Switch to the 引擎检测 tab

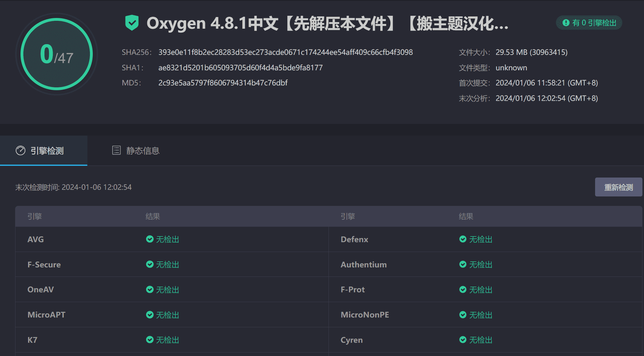44,151
